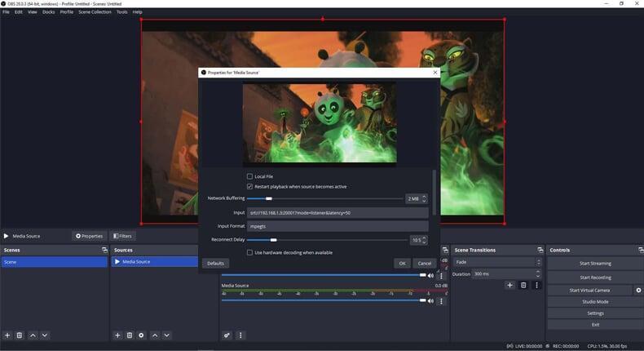Open Properties from the source toolbar
The image size is (644, 351).
pyautogui.click(x=89, y=236)
